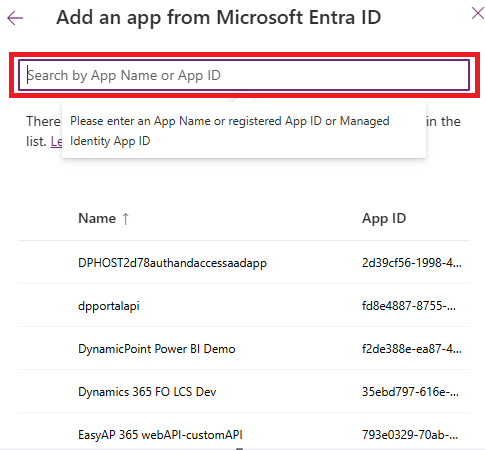Go back using the left arrow icon
Image resolution: width=485 pixels, height=450 pixels.
coord(15,18)
